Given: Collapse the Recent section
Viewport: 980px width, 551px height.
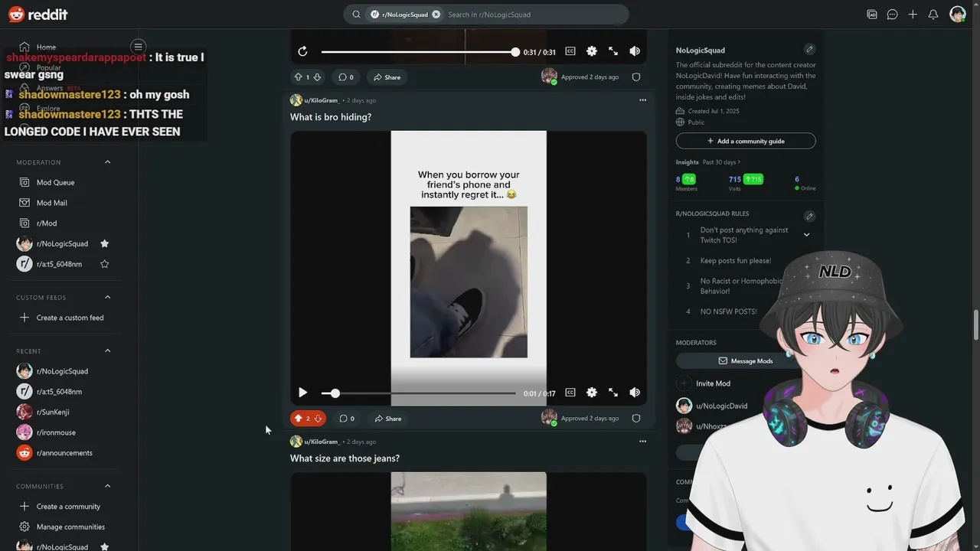Looking at the screenshot, I should tap(107, 350).
